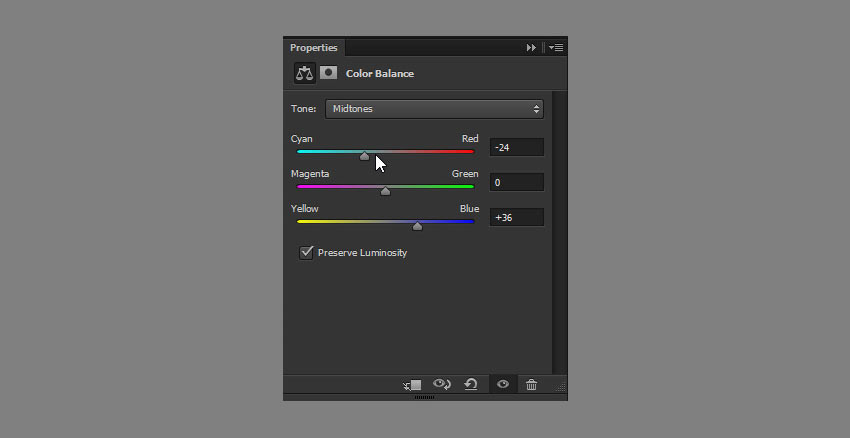
Task: Toggle Preserve Luminosity checkbox
Action: coord(306,253)
